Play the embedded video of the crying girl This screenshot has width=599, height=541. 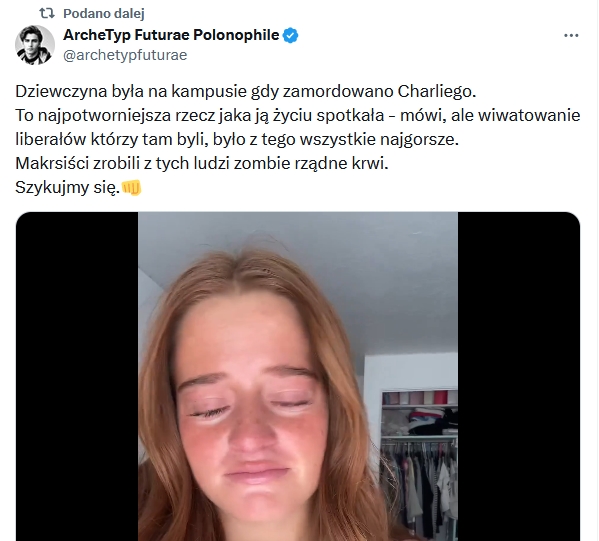point(298,376)
